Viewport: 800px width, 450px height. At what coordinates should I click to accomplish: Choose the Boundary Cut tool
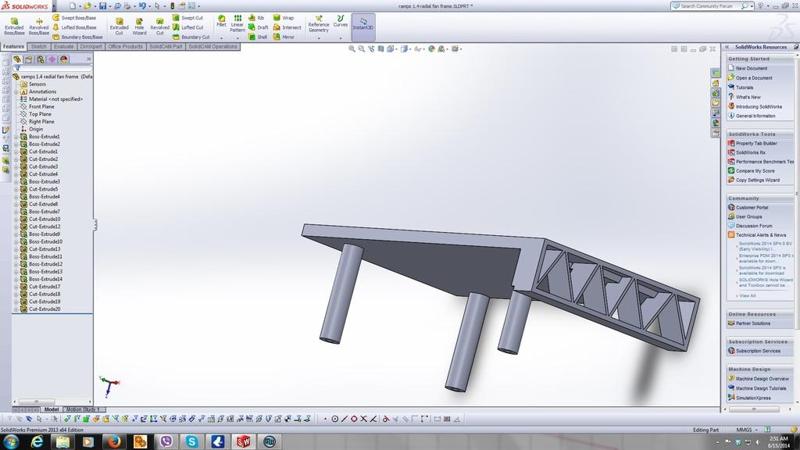(x=191, y=37)
